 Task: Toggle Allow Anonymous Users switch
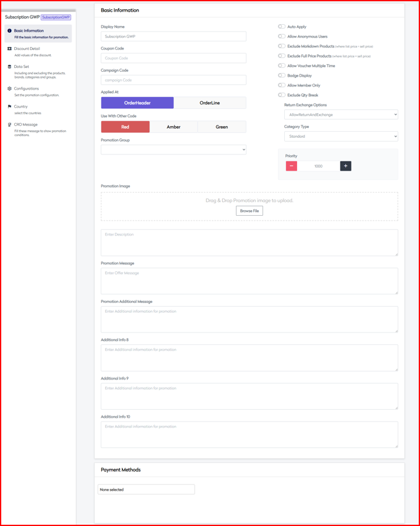[282, 36]
